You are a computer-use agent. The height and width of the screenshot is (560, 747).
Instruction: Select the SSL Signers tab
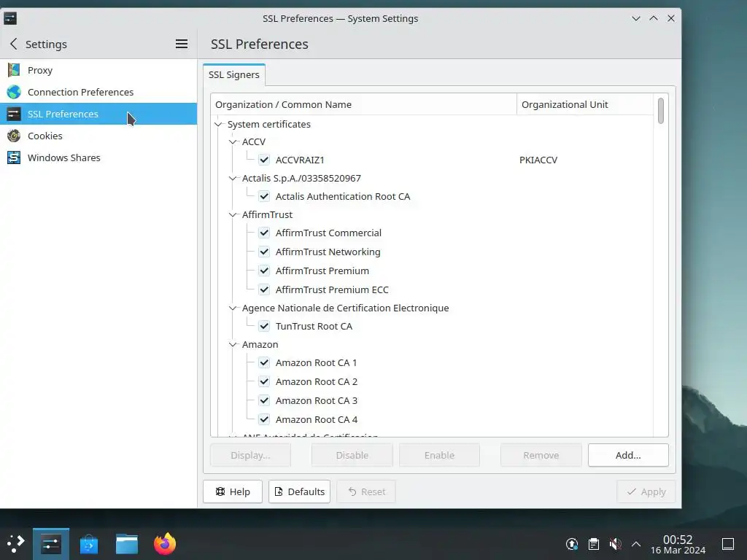tap(234, 75)
